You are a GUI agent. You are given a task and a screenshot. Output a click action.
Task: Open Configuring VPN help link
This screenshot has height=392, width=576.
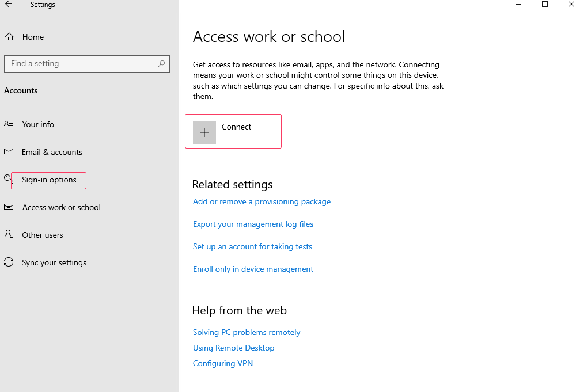(x=223, y=363)
